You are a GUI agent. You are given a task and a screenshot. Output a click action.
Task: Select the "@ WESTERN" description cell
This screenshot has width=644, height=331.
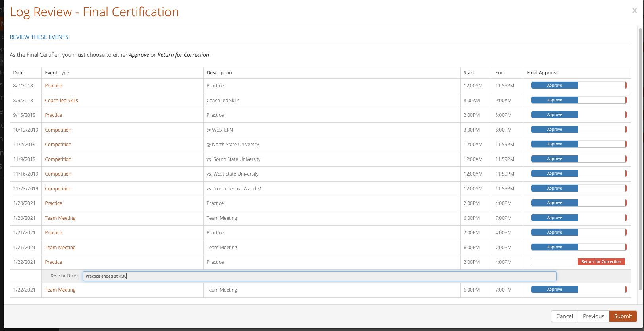pos(332,130)
